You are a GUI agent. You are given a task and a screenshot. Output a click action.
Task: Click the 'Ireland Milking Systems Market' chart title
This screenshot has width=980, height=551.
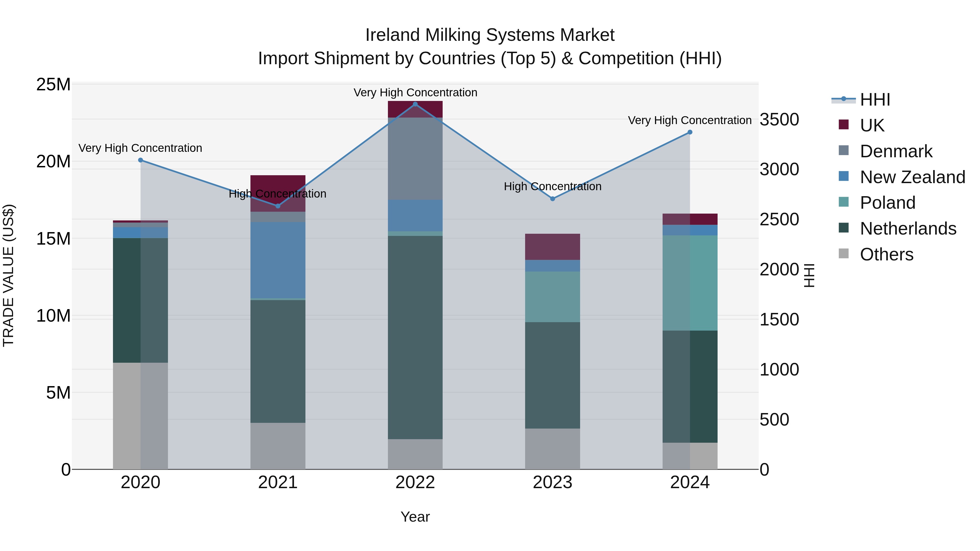coord(490,35)
